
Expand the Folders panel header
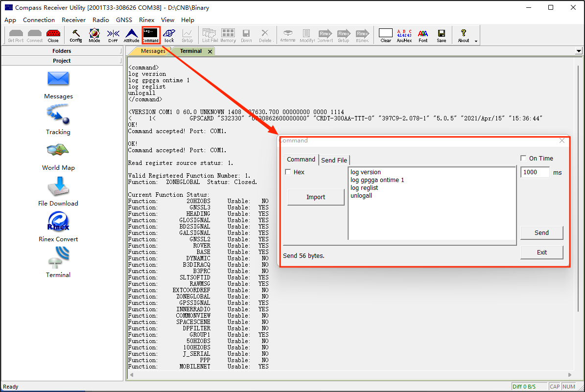[x=62, y=51]
